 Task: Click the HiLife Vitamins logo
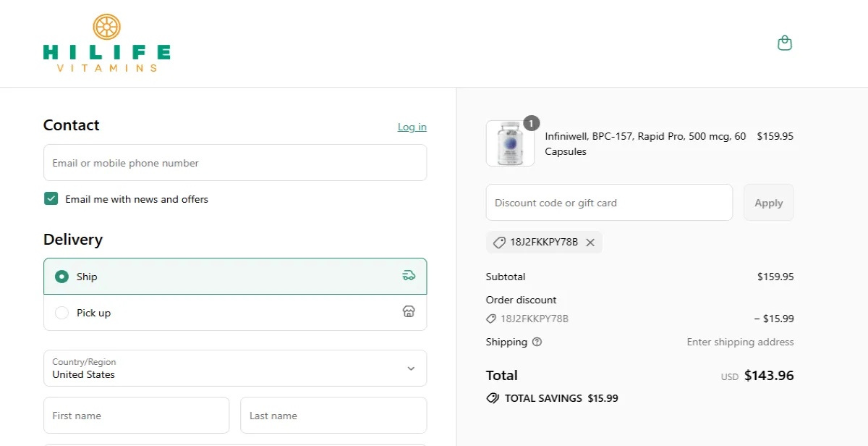click(107, 43)
